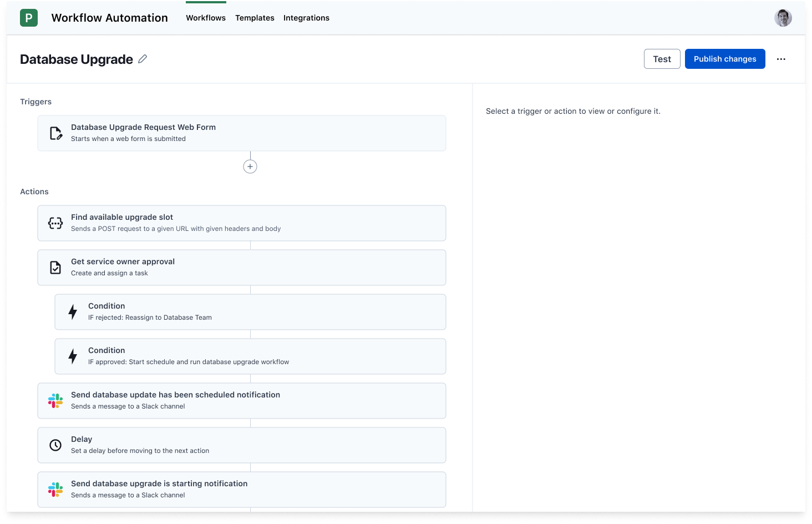
Task: Switch to the Templates tab
Action: click(x=255, y=18)
